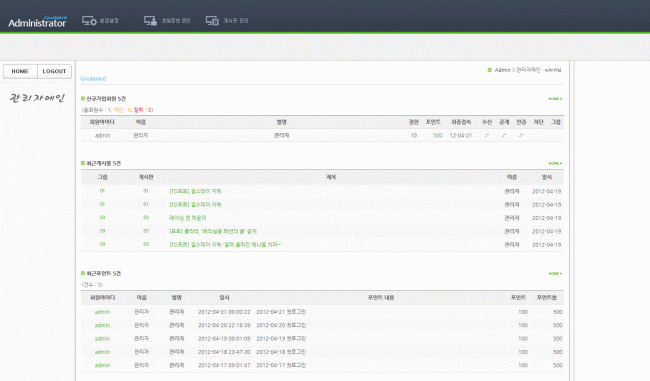Click the 최근게시물 5건 section heading
The image size is (650, 381).
pyautogui.click(x=103, y=163)
